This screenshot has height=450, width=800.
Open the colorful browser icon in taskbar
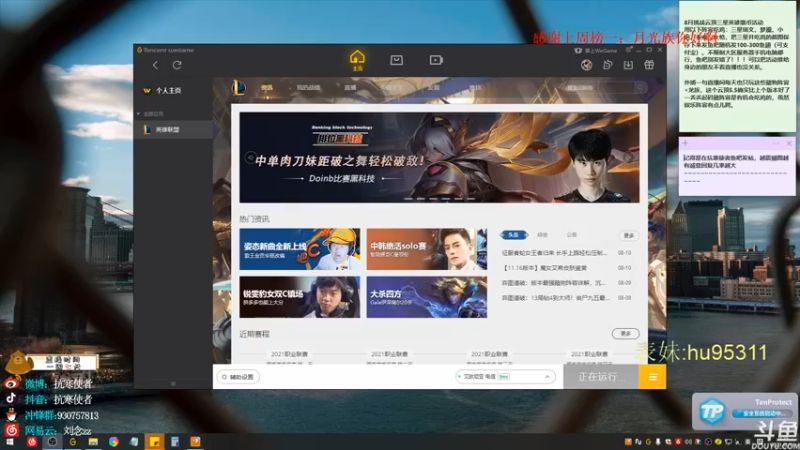tap(113, 442)
